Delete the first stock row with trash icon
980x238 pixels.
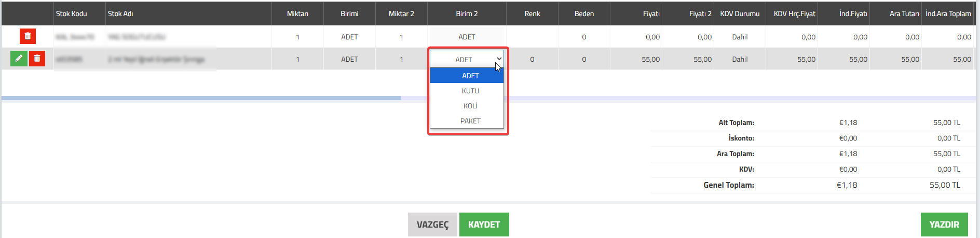[28, 36]
